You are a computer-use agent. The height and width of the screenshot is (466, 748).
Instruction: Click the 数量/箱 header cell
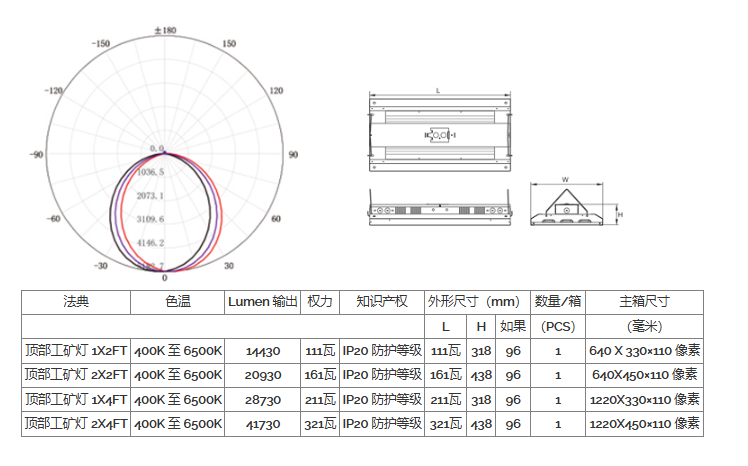coord(558,302)
